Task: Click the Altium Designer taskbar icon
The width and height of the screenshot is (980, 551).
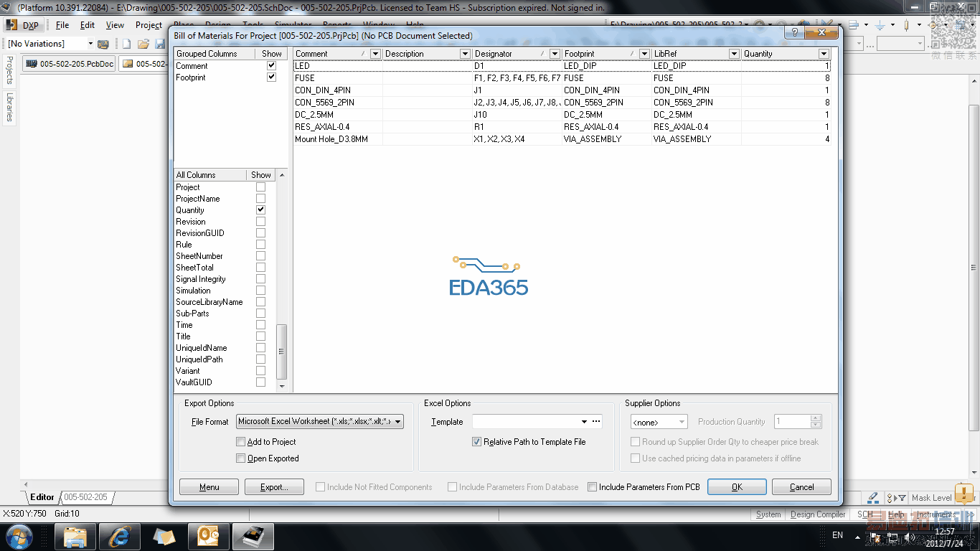Action: [x=253, y=536]
